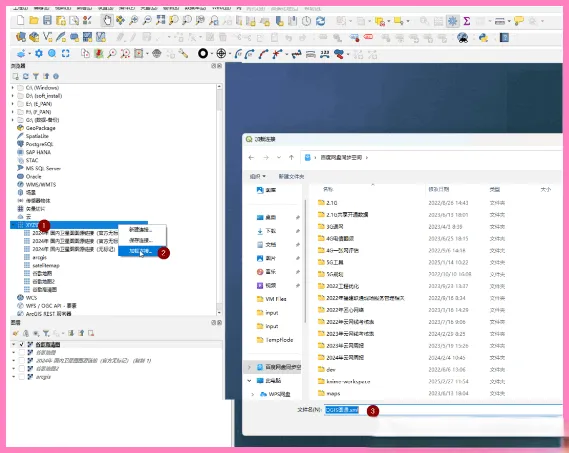Enable visibility checkbox for arcgis layer

(22, 377)
